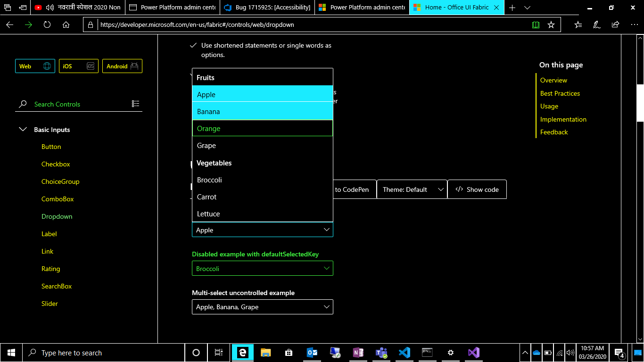
Task: Click the page vertical scrollbar thumb
Action: tap(640, 103)
